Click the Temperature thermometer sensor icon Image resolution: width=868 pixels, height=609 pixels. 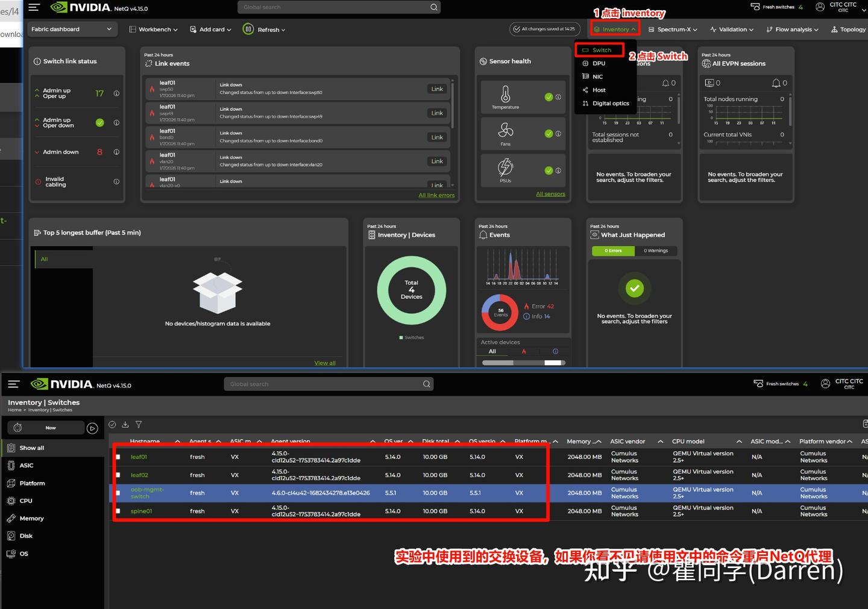pos(505,94)
